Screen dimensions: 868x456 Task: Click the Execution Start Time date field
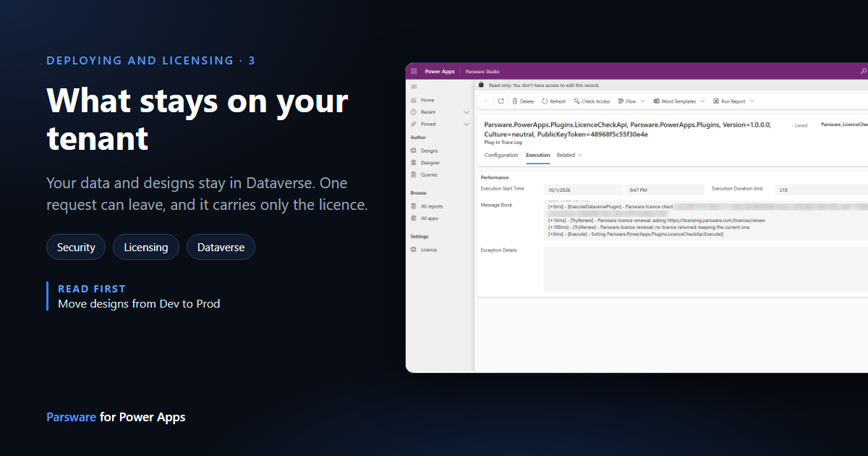(584, 190)
